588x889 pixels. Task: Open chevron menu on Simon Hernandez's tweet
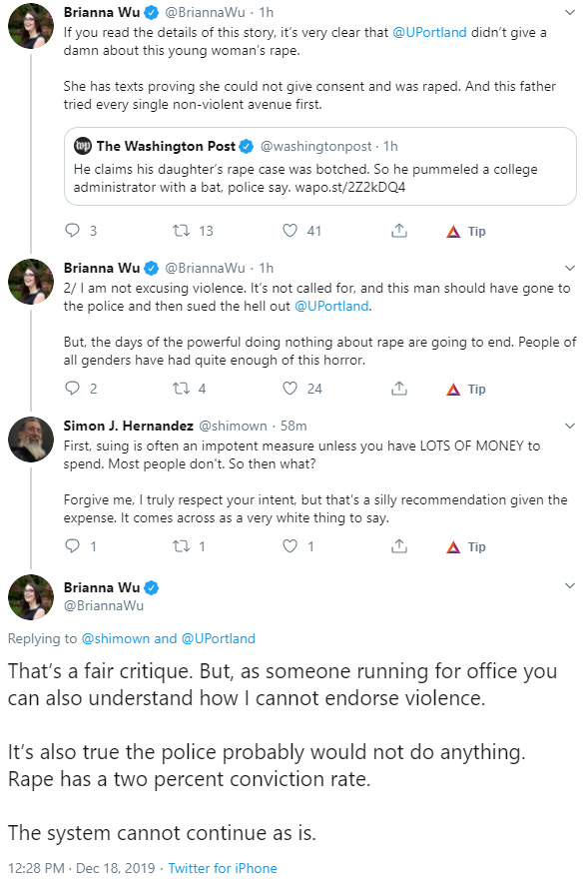[x=570, y=426]
